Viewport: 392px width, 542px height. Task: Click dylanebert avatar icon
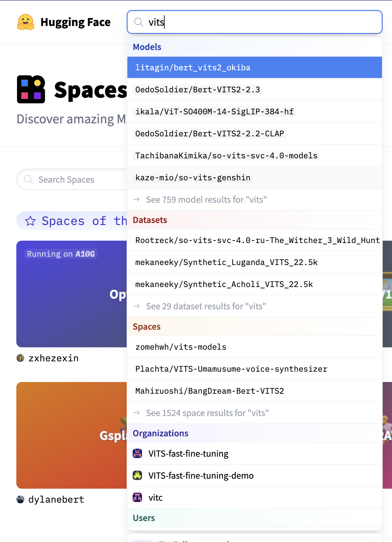pos(20,499)
